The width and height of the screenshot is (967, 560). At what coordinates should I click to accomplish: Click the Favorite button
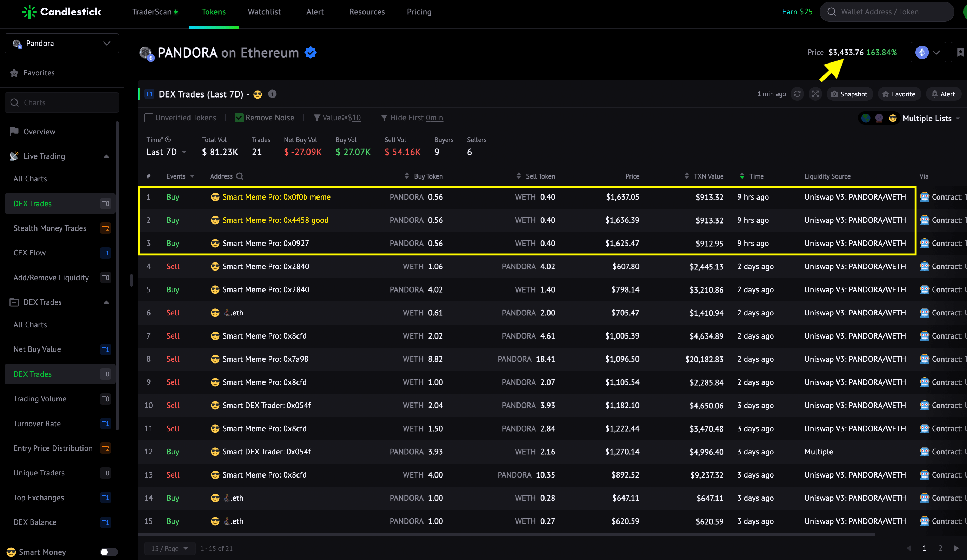tap(899, 94)
